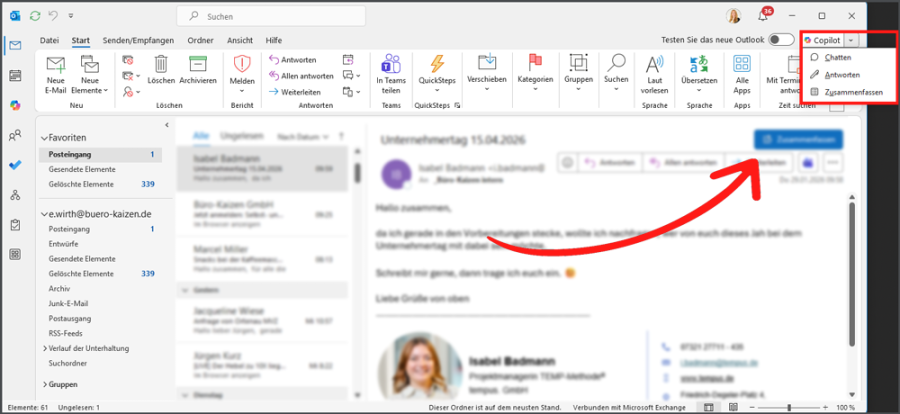The width and height of the screenshot is (900, 414).
Task: Click the clipboard tasks icon in sidebar
Action: coord(15,225)
